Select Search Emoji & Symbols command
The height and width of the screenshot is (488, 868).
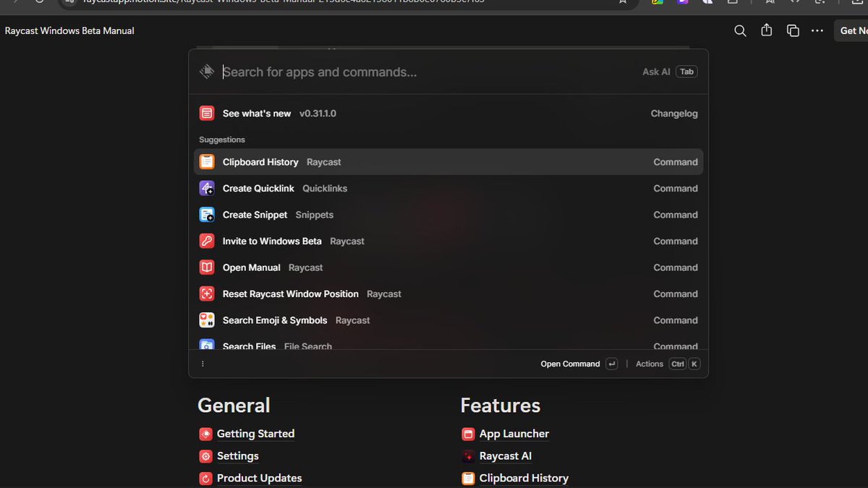pos(448,320)
